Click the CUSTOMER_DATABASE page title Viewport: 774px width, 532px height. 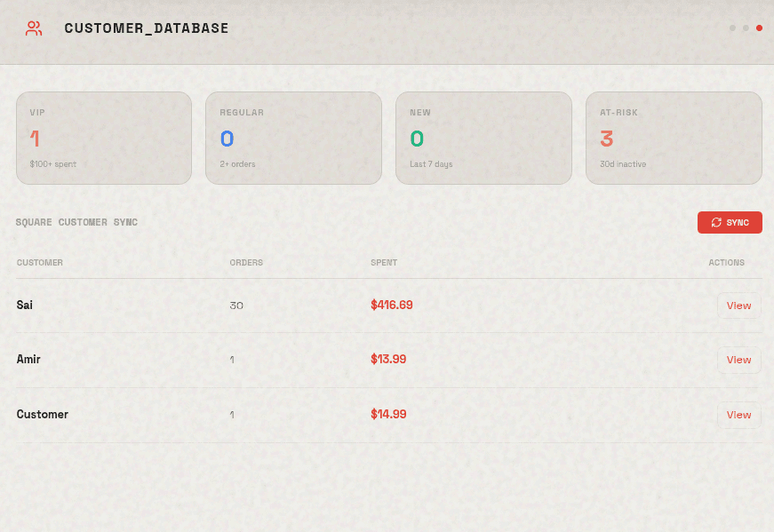[147, 28]
